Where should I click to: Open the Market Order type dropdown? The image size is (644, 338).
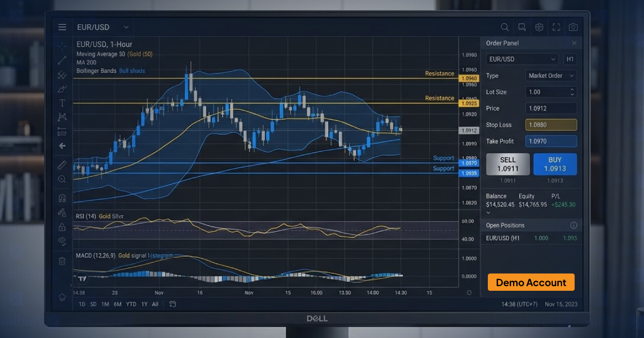click(x=551, y=76)
